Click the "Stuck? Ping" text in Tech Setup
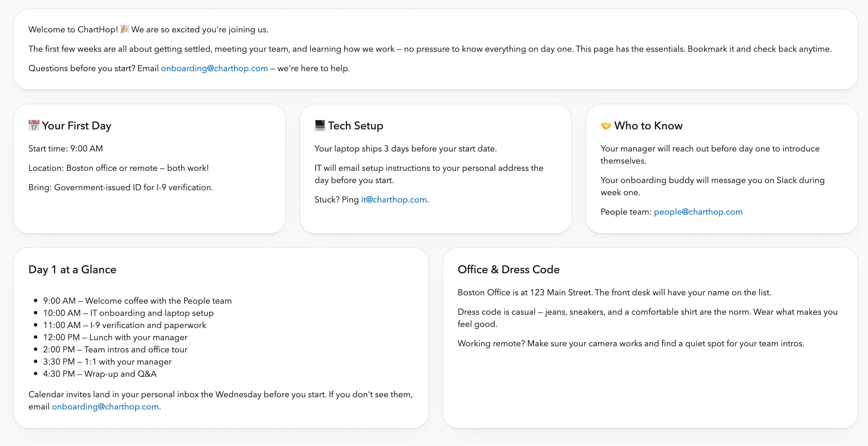 point(337,199)
